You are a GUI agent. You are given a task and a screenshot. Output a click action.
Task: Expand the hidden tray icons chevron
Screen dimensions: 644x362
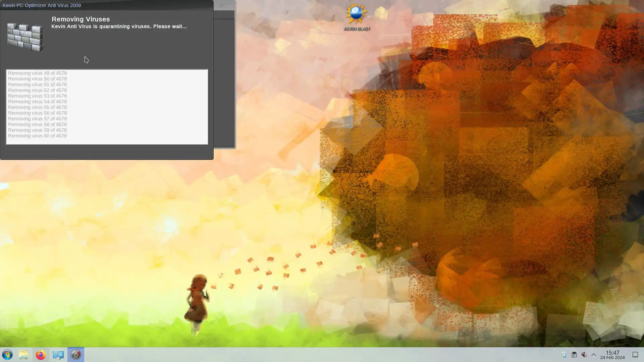pos(594,355)
